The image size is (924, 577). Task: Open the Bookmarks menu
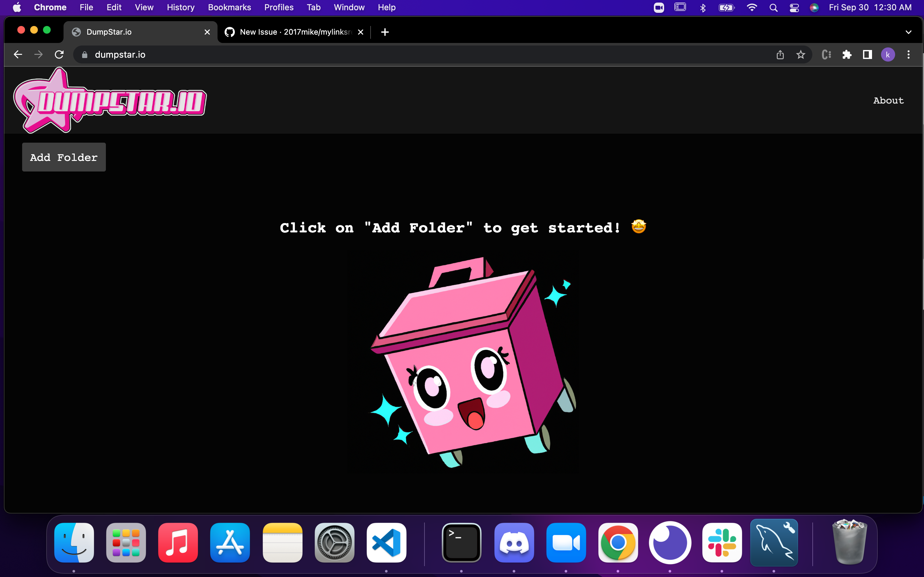(x=229, y=7)
